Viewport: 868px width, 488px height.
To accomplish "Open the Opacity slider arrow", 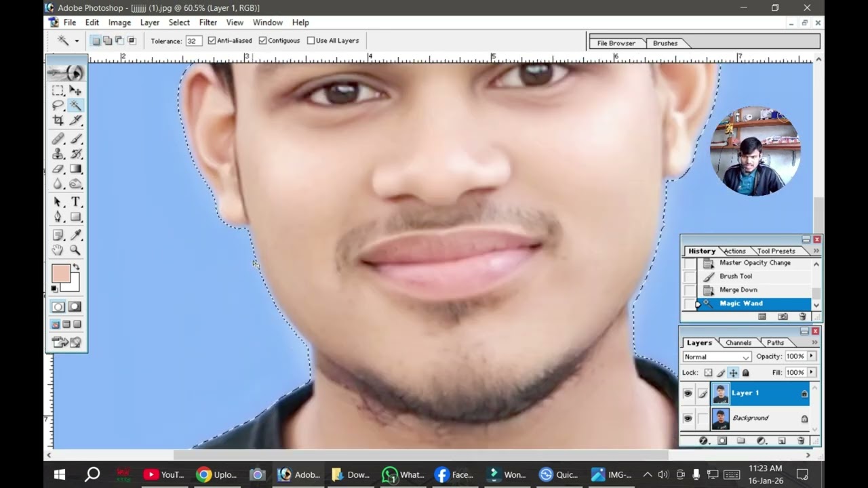I will [811, 356].
